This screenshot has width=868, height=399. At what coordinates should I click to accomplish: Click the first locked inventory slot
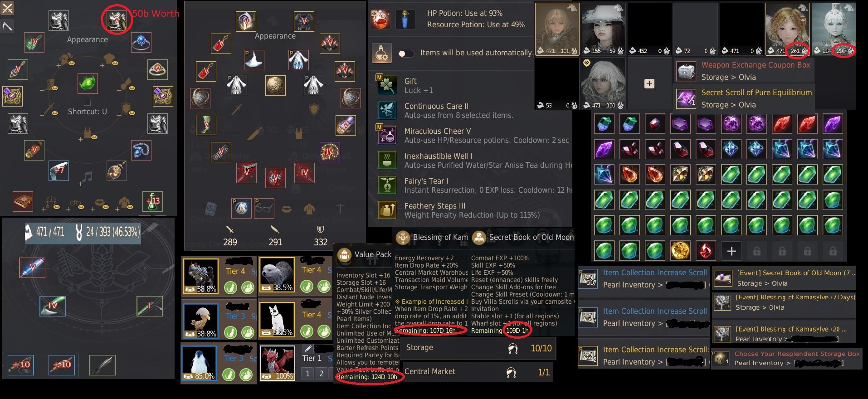pos(756,251)
